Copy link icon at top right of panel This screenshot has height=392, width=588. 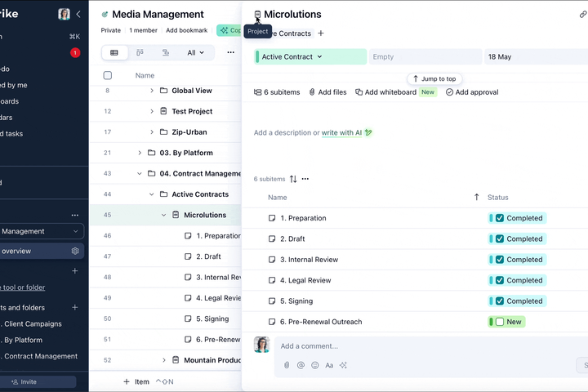(x=583, y=14)
